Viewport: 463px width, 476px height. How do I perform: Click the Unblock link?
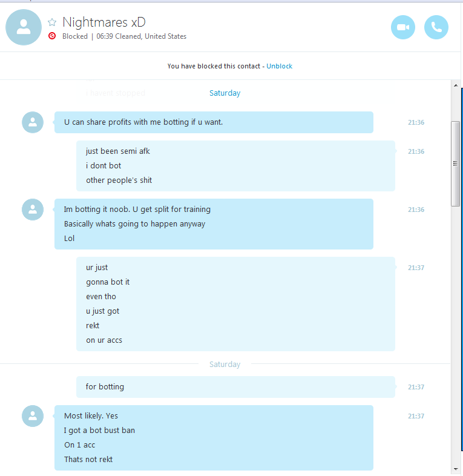[279, 66]
